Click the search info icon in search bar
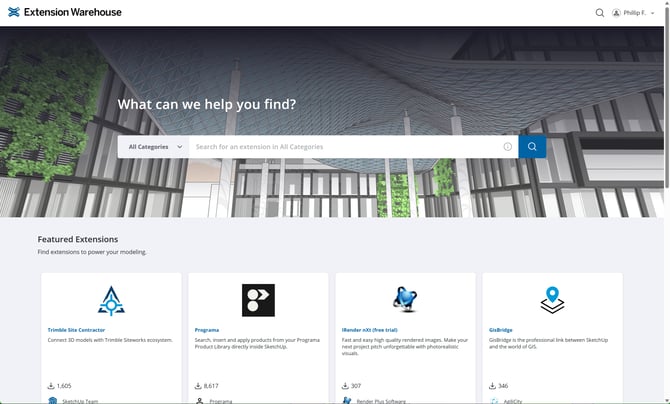670x404 pixels. point(507,147)
